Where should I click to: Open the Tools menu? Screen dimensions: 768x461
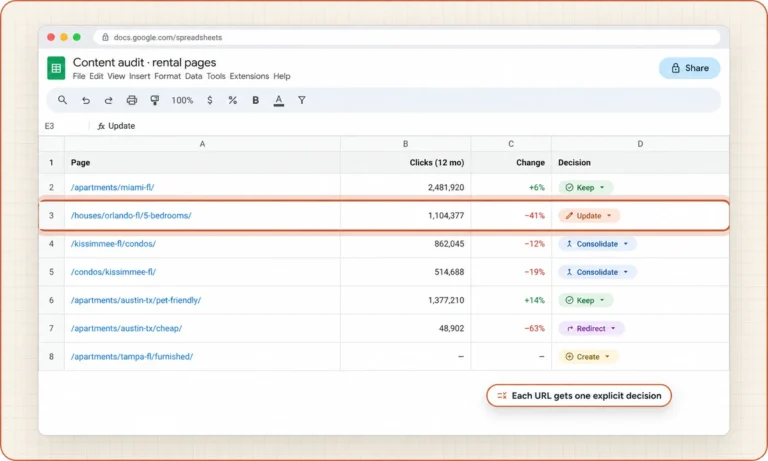pyautogui.click(x=216, y=76)
